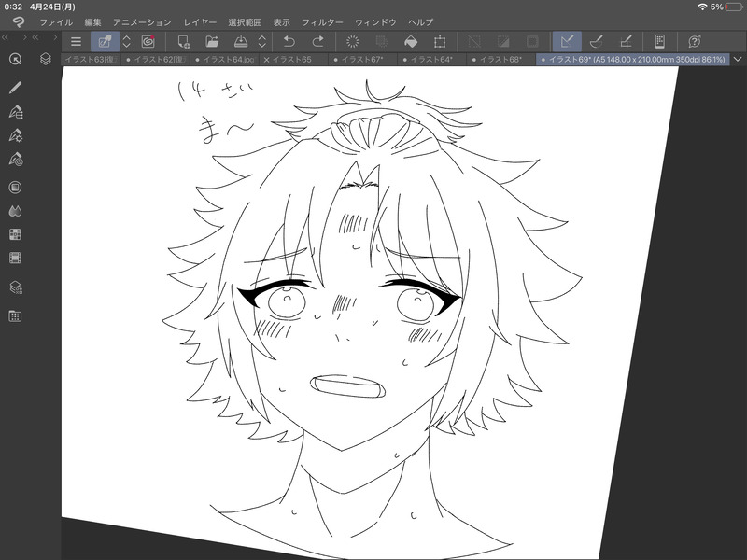Open the フィルター menu
747x560 pixels.
[x=322, y=22]
